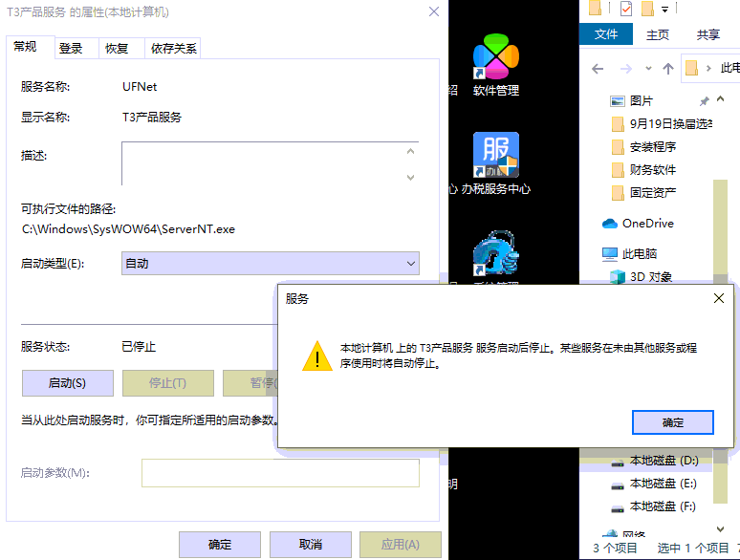
Task: Click the Explorer back arrow
Action: [598, 69]
